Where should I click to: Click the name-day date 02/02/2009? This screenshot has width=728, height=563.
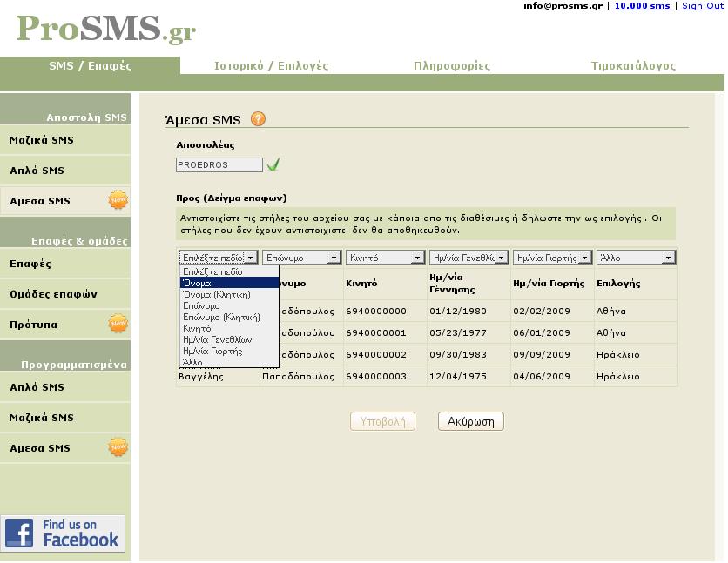pos(542,312)
